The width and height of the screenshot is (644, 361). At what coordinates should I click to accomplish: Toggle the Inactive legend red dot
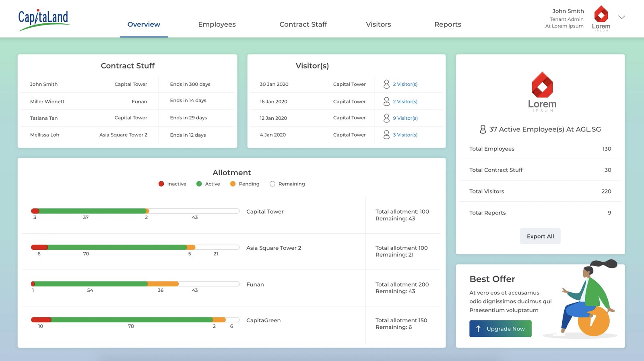point(161,184)
